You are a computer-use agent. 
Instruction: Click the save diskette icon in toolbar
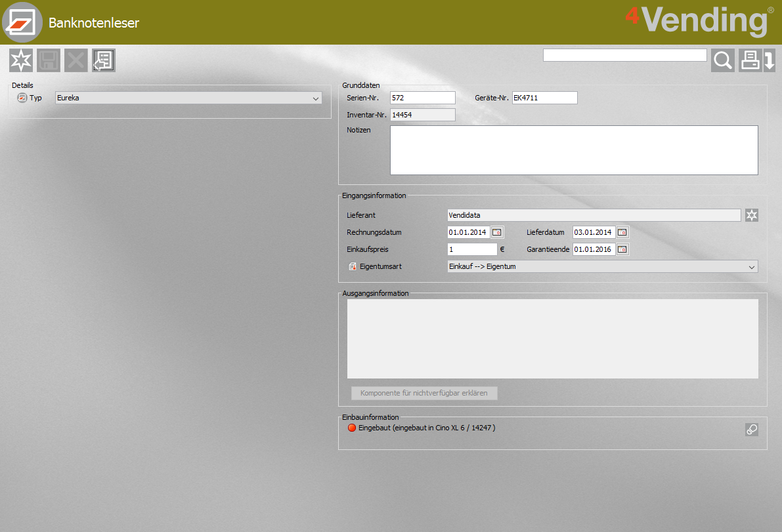click(49, 60)
